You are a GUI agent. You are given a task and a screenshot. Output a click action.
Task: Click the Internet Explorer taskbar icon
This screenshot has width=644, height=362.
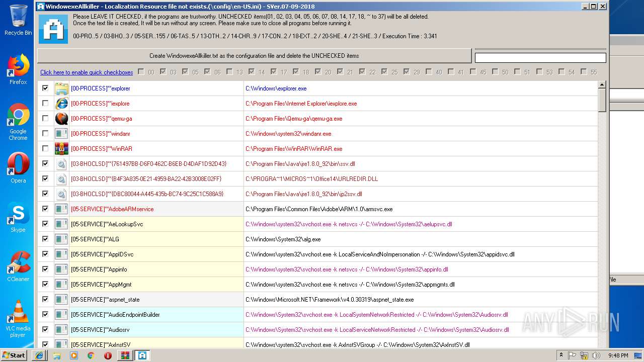[39, 355]
